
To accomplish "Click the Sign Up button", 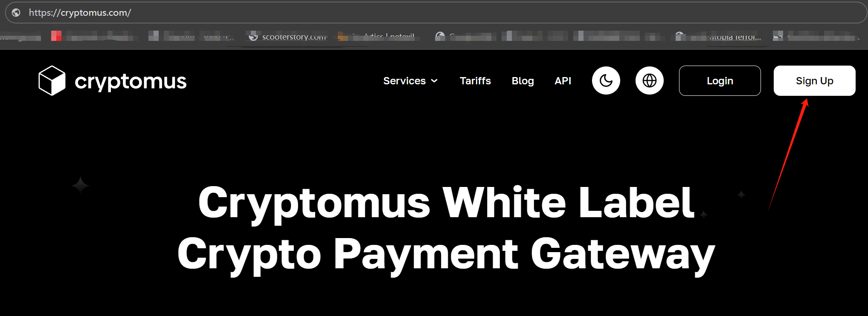I will (x=815, y=80).
